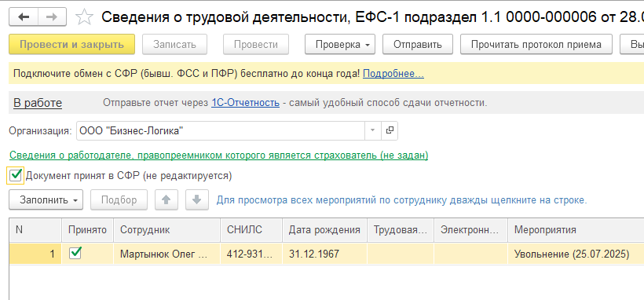Click the СНИЛС column header

click(x=251, y=230)
